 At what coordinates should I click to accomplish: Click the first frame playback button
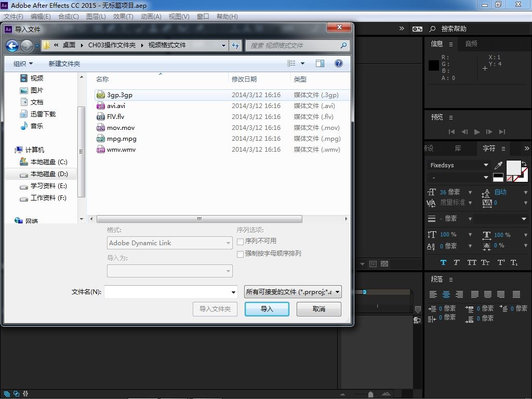tap(451, 131)
